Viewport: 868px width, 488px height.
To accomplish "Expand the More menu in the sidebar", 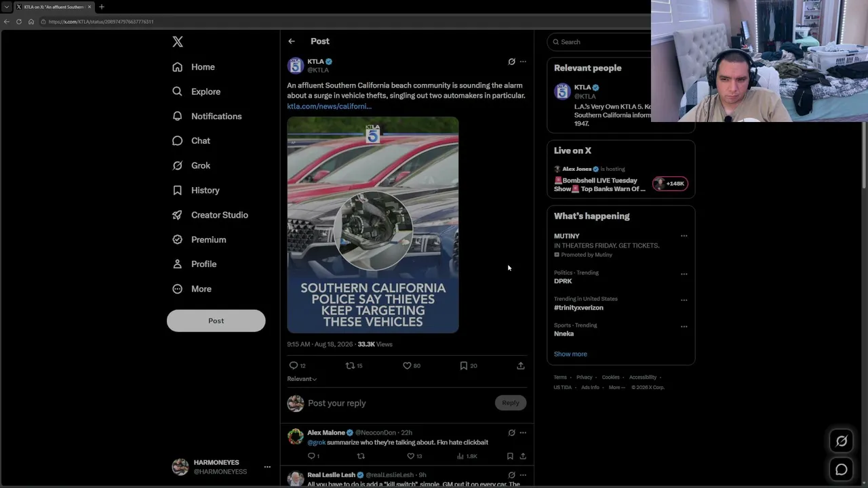I will click(192, 289).
